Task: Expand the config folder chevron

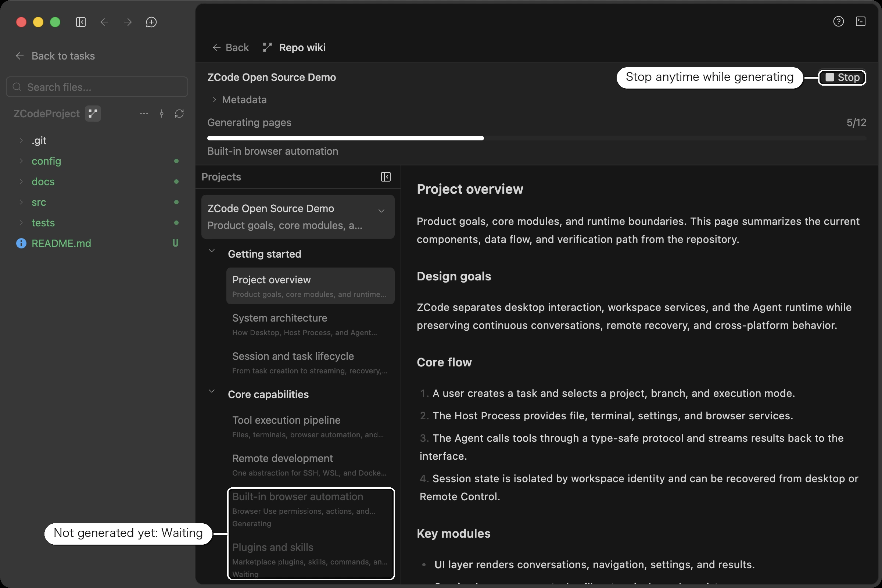Action: point(21,161)
